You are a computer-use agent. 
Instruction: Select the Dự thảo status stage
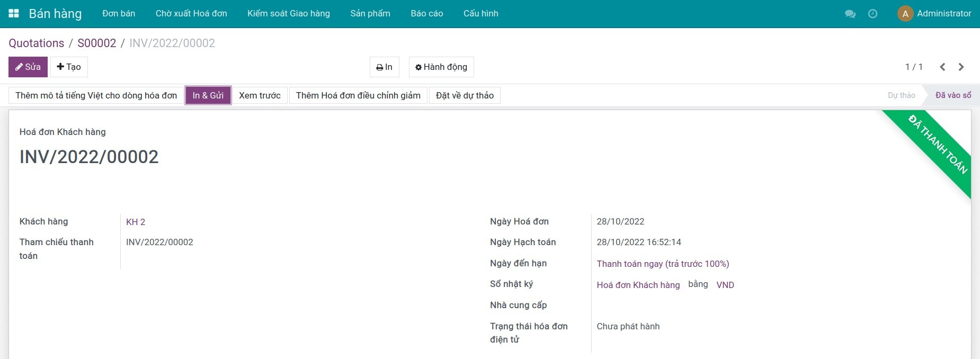[901, 95]
